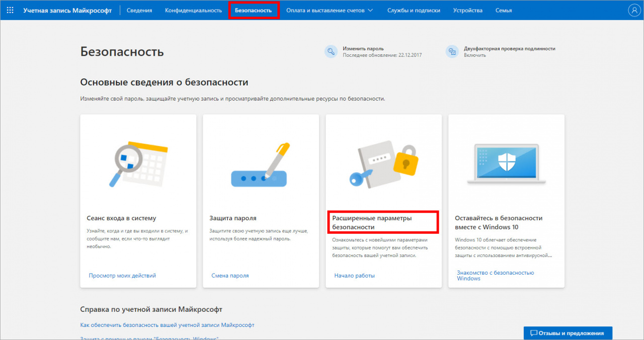644x340 pixels.
Task: Click the Начало работы link
Action: pos(354,276)
